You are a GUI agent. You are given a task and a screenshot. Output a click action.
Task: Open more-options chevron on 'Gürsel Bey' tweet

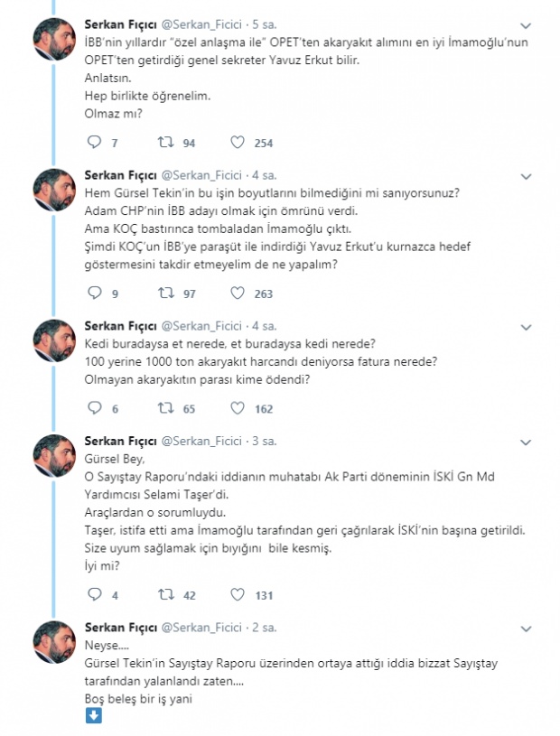527,442
